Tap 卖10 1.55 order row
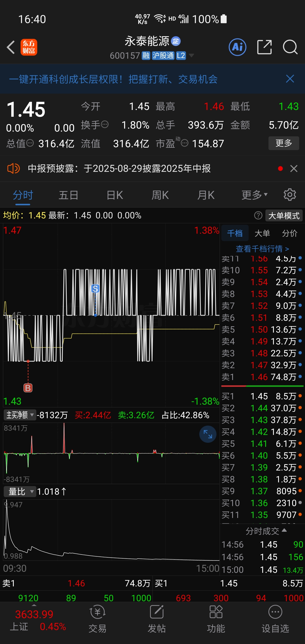 [262, 270]
